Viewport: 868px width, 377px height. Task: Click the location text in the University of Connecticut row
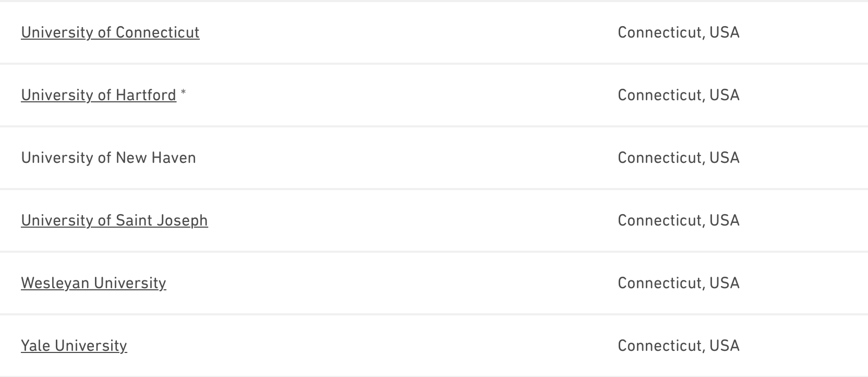click(678, 32)
